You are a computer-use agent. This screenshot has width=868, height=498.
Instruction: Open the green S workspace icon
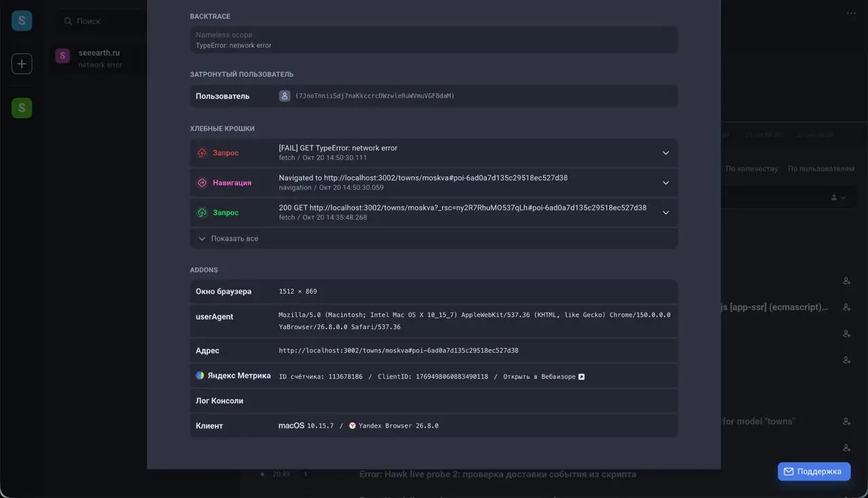tap(22, 108)
